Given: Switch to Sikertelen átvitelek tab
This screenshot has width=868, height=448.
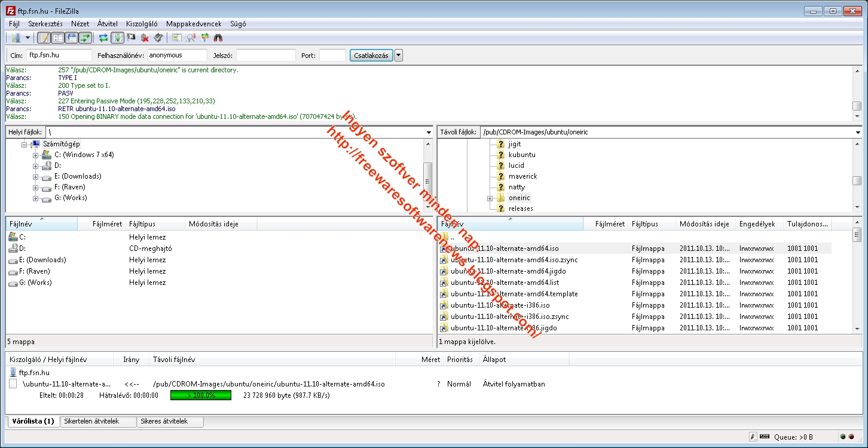Looking at the screenshot, I should coord(97,421).
